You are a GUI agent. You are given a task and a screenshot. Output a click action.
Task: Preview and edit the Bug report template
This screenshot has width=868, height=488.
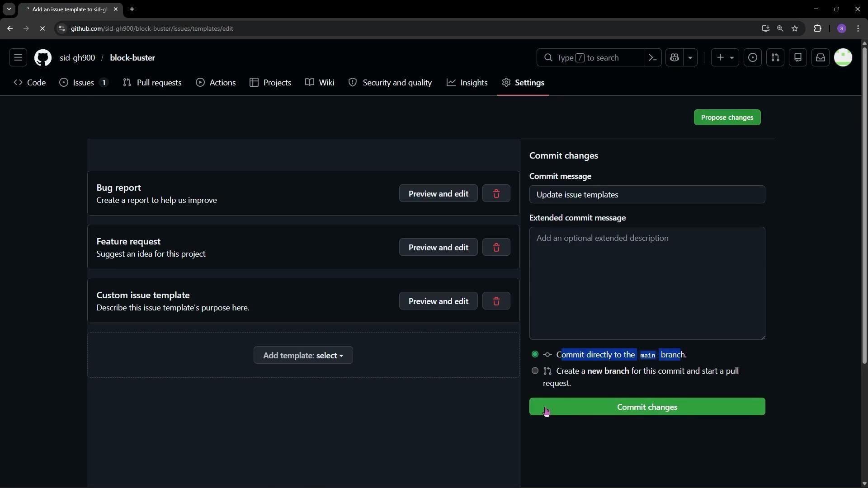point(439,194)
